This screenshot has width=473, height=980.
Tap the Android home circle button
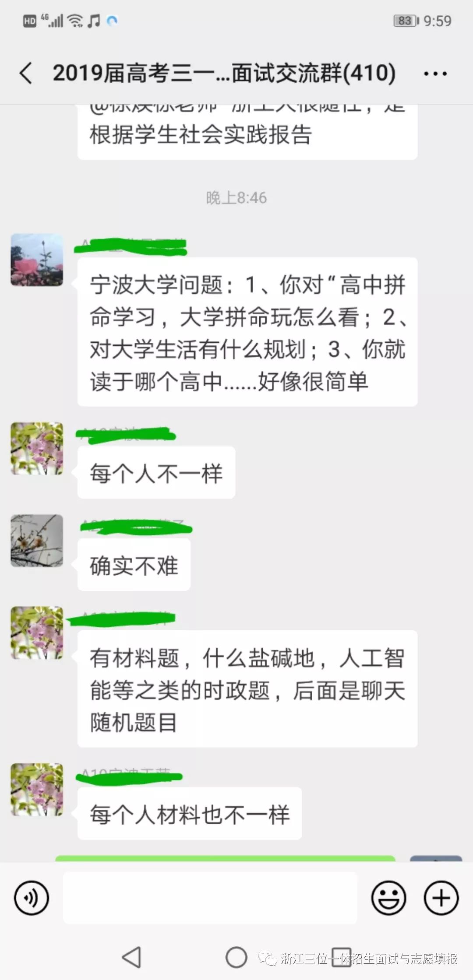(x=236, y=957)
